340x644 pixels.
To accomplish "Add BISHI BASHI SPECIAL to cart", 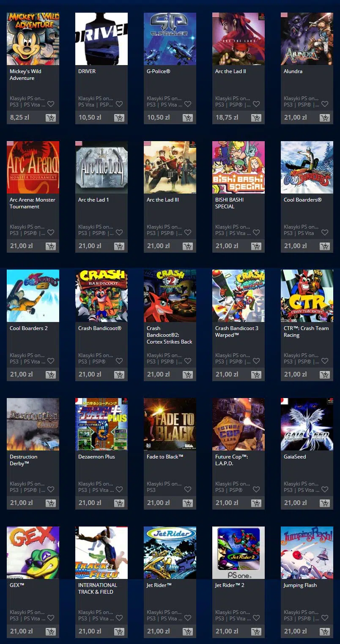I will click(x=256, y=246).
